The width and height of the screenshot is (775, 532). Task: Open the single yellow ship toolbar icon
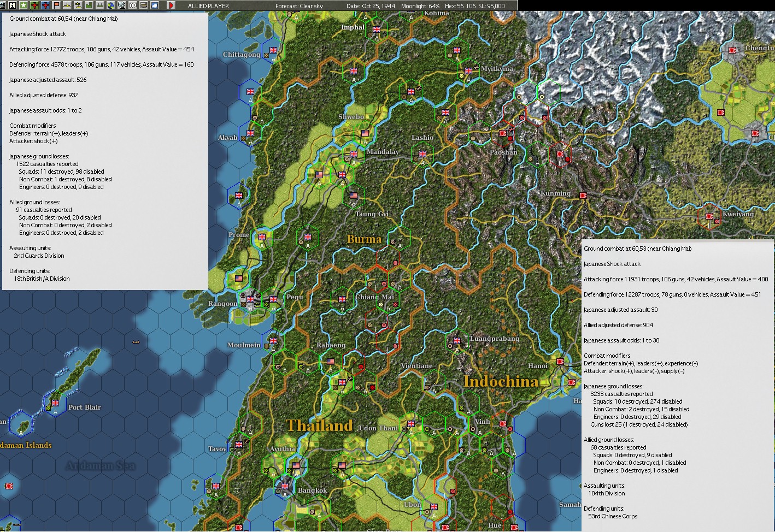pyautogui.click(x=67, y=5)
